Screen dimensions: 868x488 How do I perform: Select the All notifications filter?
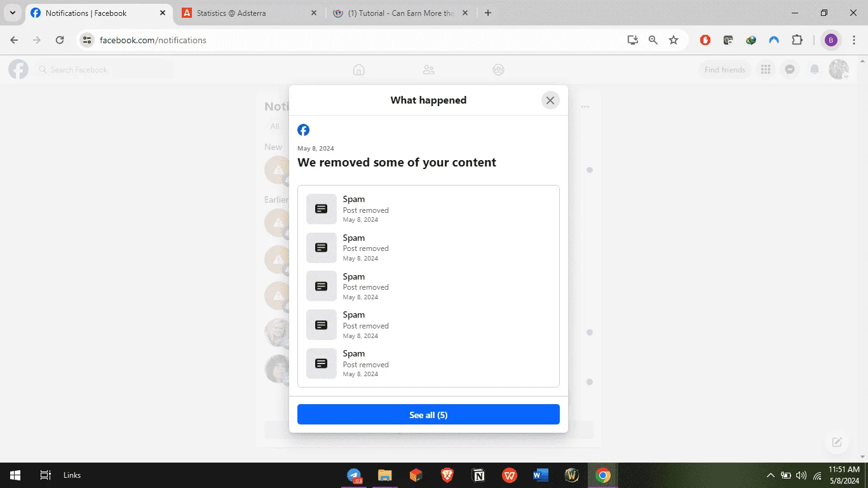point(275,126)
